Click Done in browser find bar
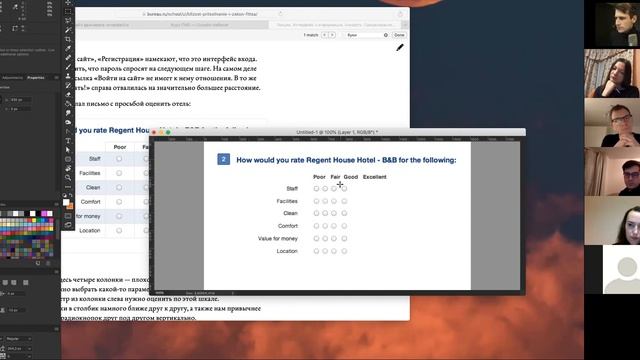640x360 pixels. (x=399, y=35)
